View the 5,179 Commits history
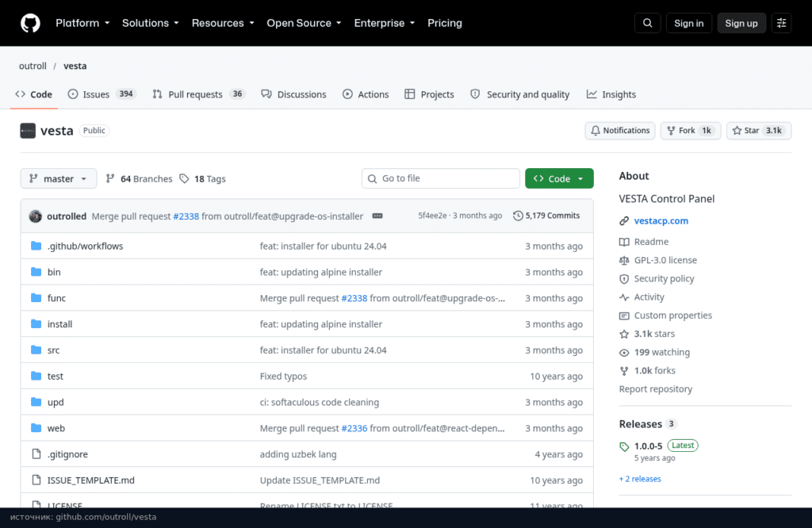 click(547, 216)
